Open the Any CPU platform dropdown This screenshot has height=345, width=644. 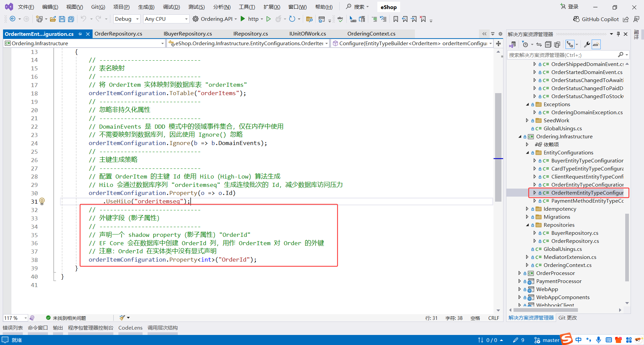click(166, 19)
